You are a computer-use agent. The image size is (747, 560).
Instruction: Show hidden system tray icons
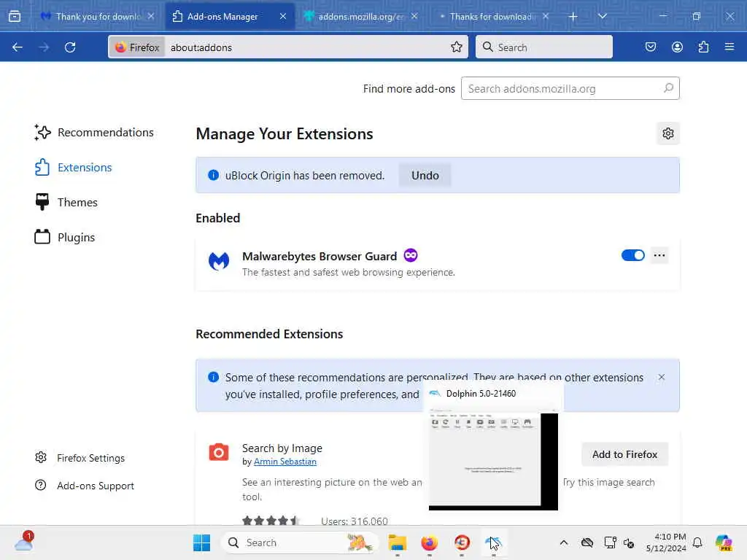tap(564, 542)
